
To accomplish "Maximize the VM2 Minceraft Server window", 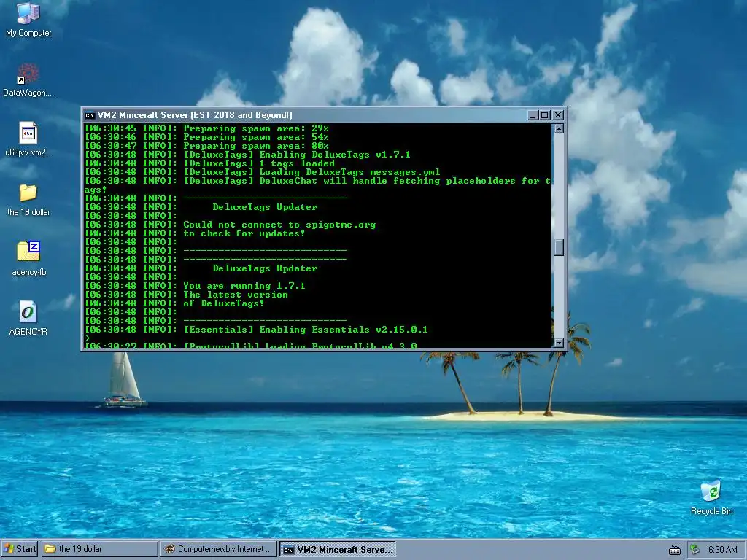I will tap(544, 115).
